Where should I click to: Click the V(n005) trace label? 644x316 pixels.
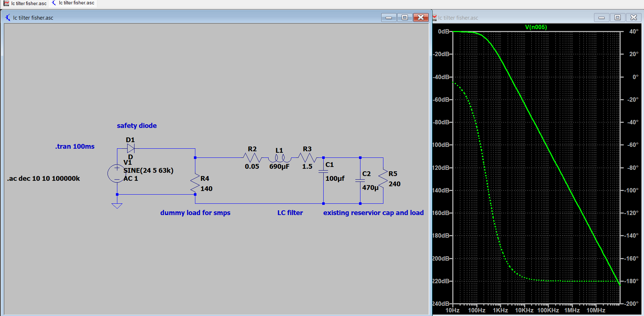click(x=536, y=27)
